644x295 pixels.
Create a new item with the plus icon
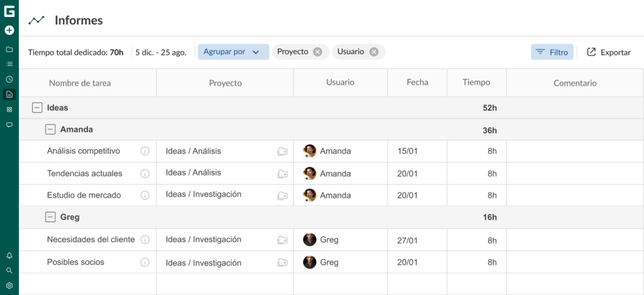(x=9, y=30)
